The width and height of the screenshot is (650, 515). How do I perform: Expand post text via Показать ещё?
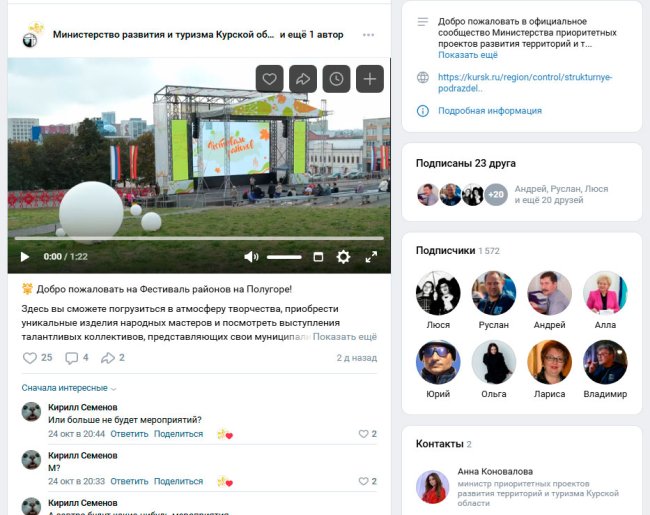point(344,337)
